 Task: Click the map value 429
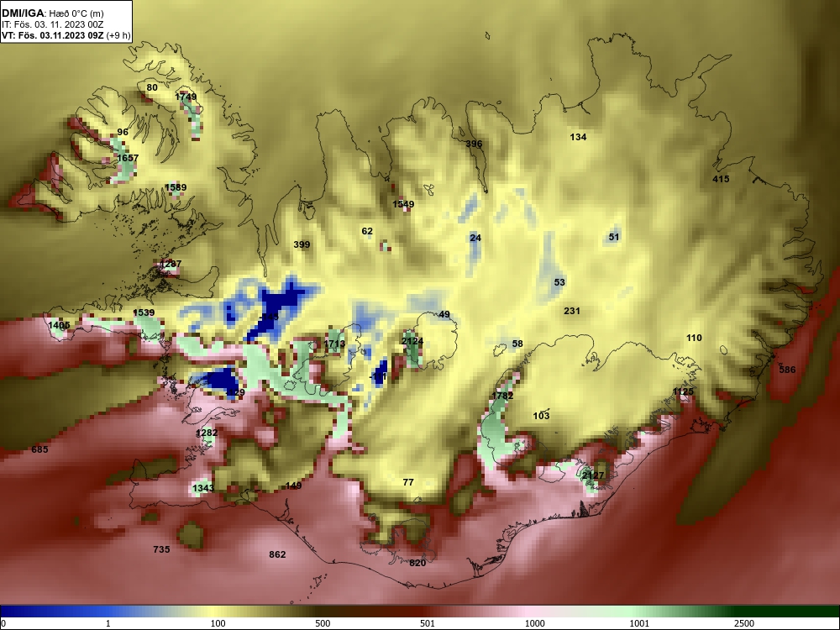[236, 393]
